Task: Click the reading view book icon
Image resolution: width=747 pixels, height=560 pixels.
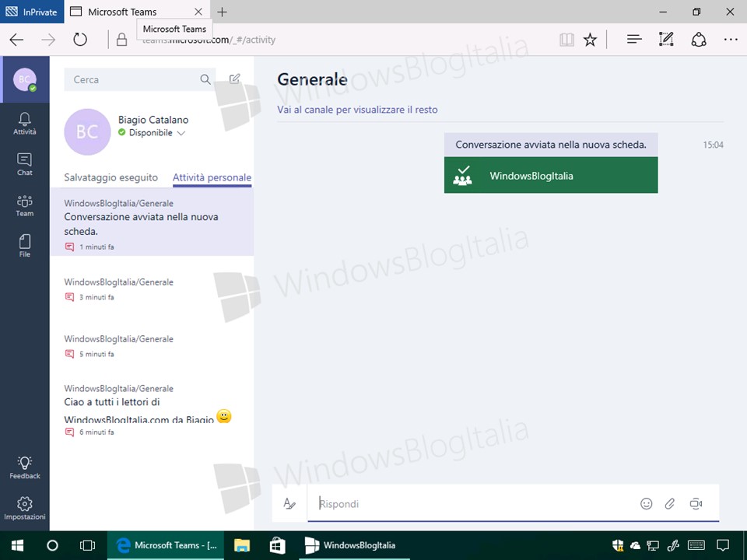Action: pos(566,40)
